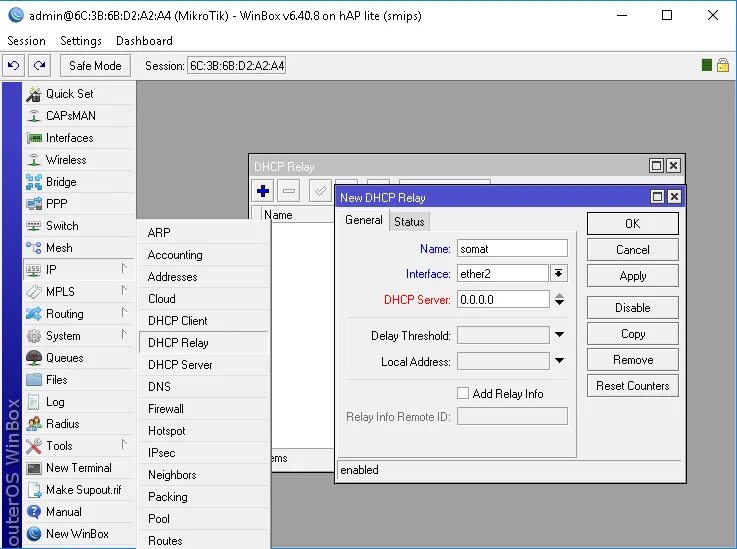The width and height of the screenshot is (737, 549).
Task: Click minus remove button in DHCP Relay window
Action: (289, 191)
